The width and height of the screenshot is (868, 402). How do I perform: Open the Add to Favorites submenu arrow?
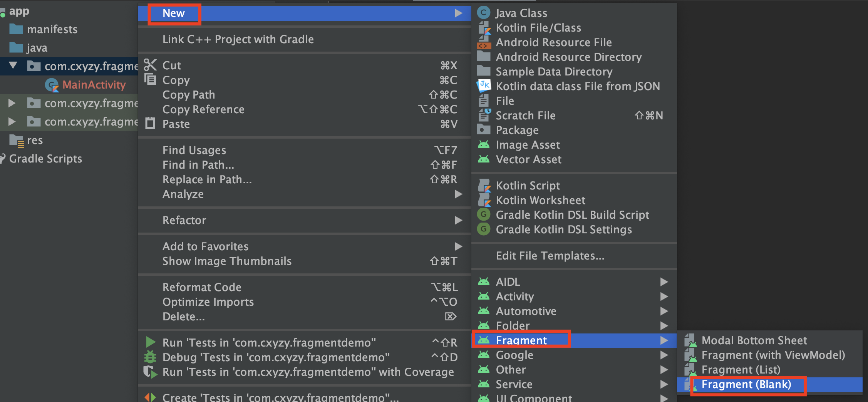pos(458,246)
